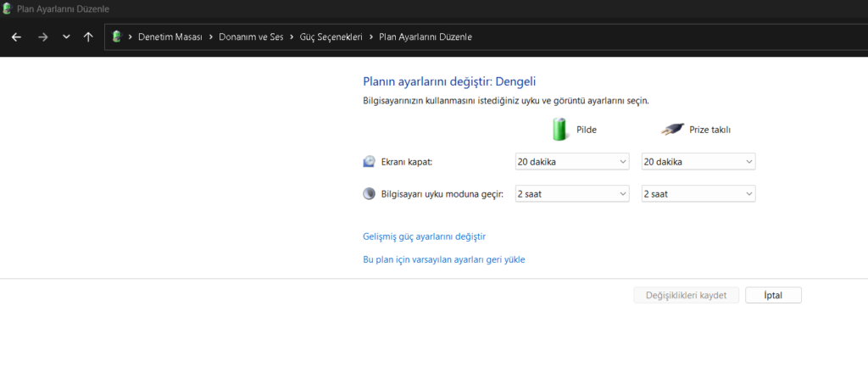Open the Gelişmiş güç ayarlarını değiştir link

click(424, 236)
